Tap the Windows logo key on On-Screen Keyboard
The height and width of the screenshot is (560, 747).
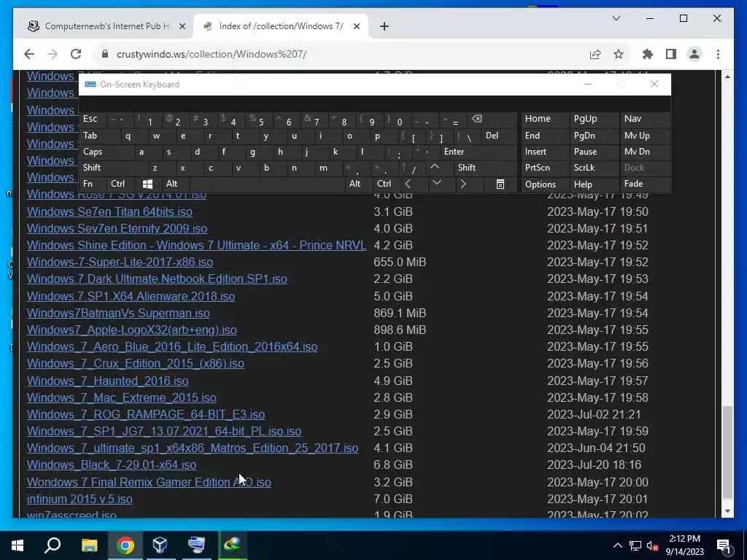tap(147, 184)
